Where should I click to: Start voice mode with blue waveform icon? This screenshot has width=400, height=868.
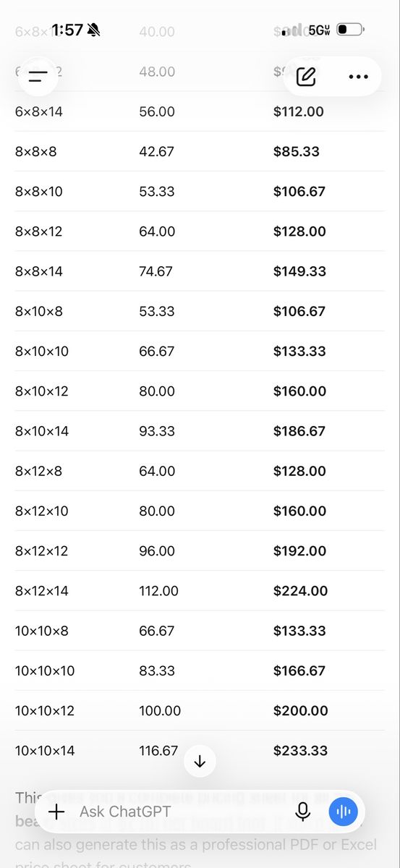pyautogui.click(x=344, y=812)
